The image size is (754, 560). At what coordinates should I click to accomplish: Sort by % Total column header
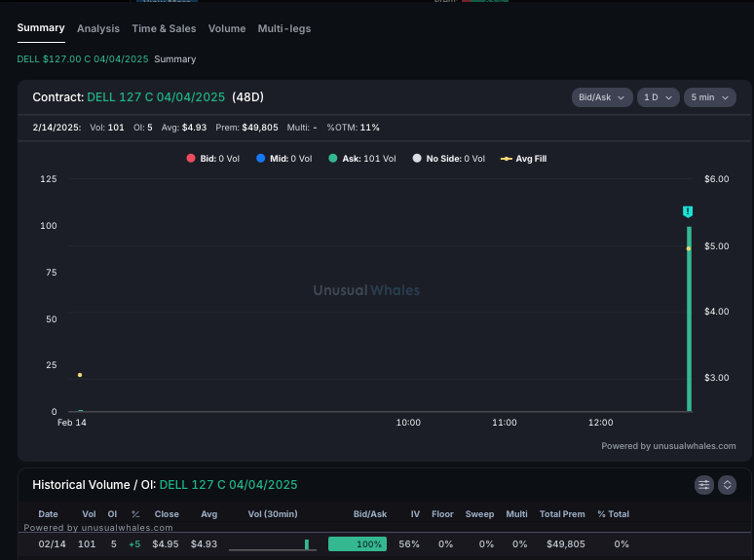tap(613, 514)
